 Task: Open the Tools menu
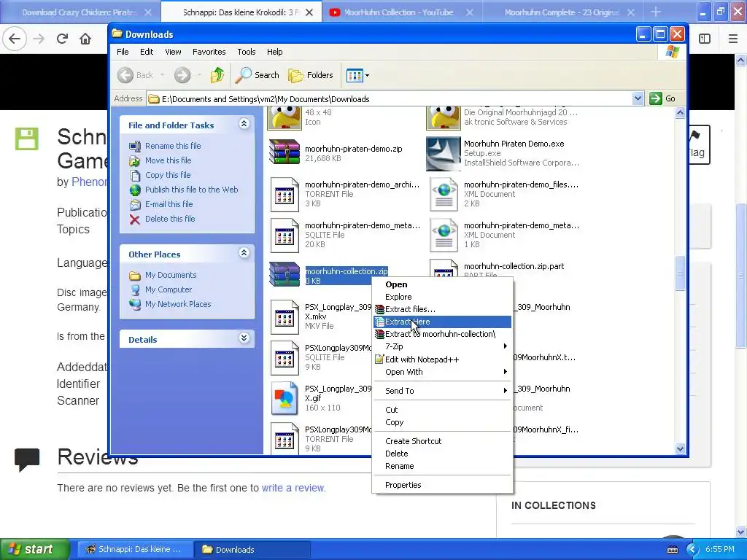(x=247, y=52)
